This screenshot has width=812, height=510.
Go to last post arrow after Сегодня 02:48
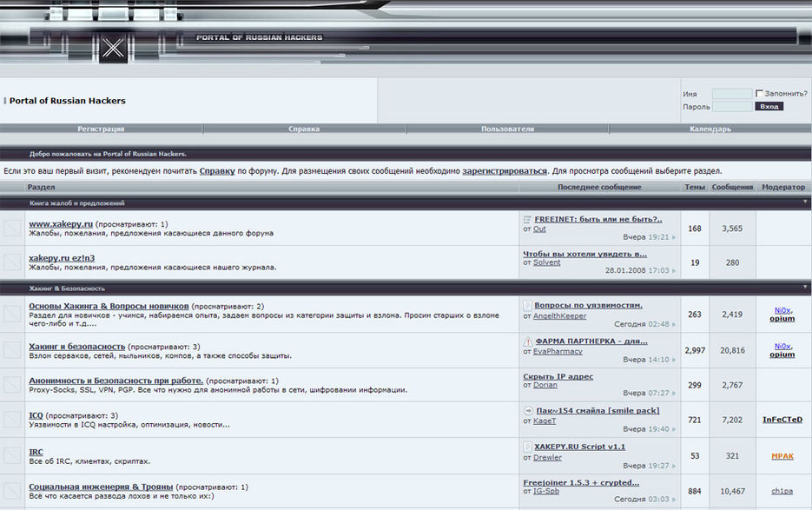pos(674,324)
